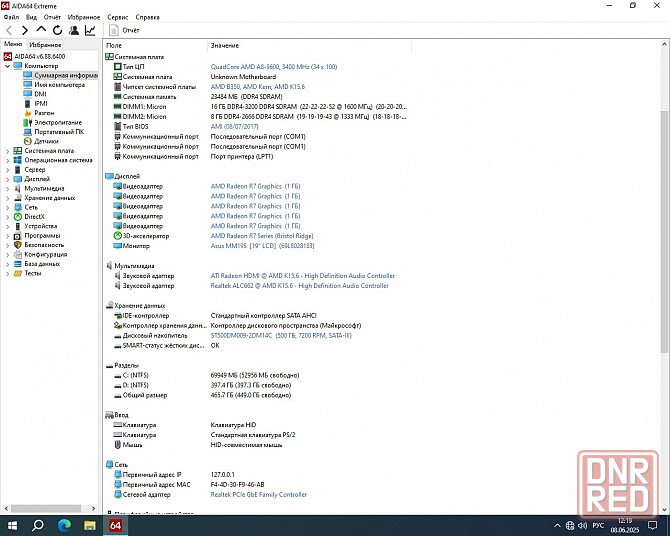Click the AIDA64 taskbar icon
The image size is (670, 536).
click(115, 525)
